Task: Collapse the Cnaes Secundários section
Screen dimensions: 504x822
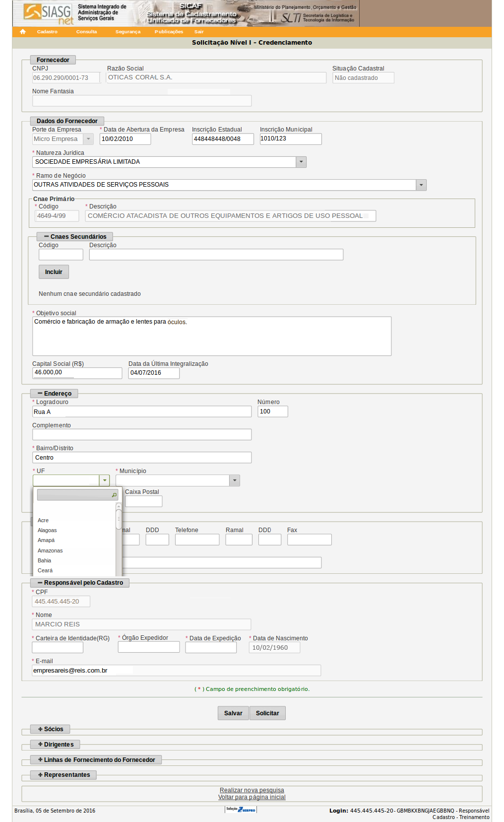Action: (75, 237)
